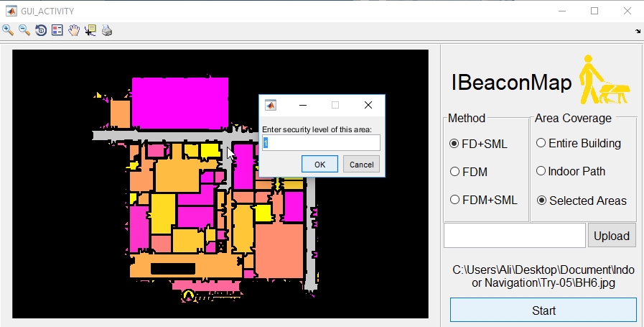Click the Print figure icon
The image size is (644, 327).
107,30
